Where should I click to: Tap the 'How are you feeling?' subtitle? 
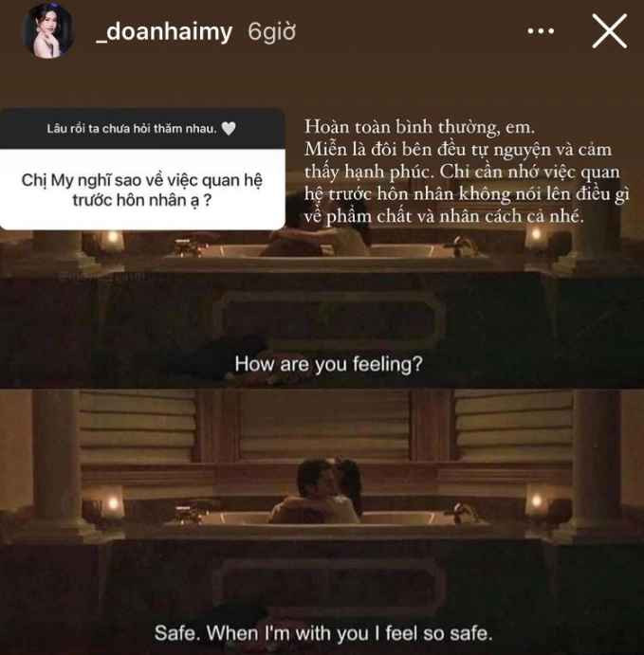tap(329, 364)
